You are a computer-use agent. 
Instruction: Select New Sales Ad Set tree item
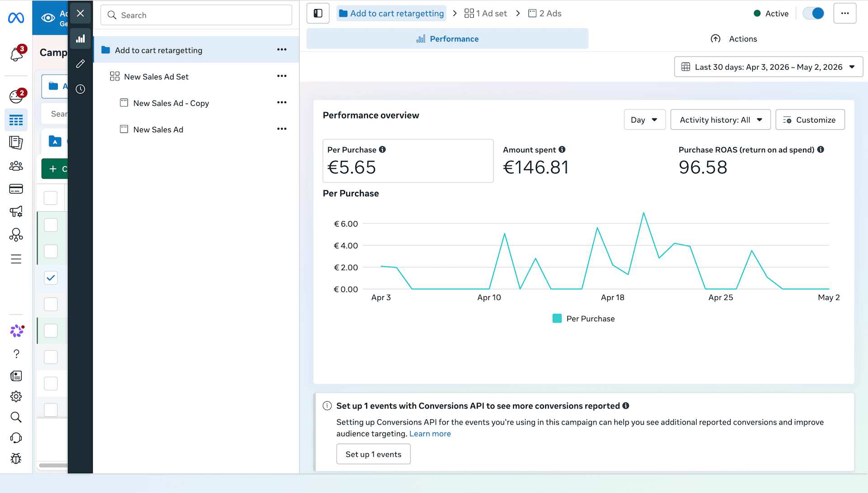[x=196, y=76]
